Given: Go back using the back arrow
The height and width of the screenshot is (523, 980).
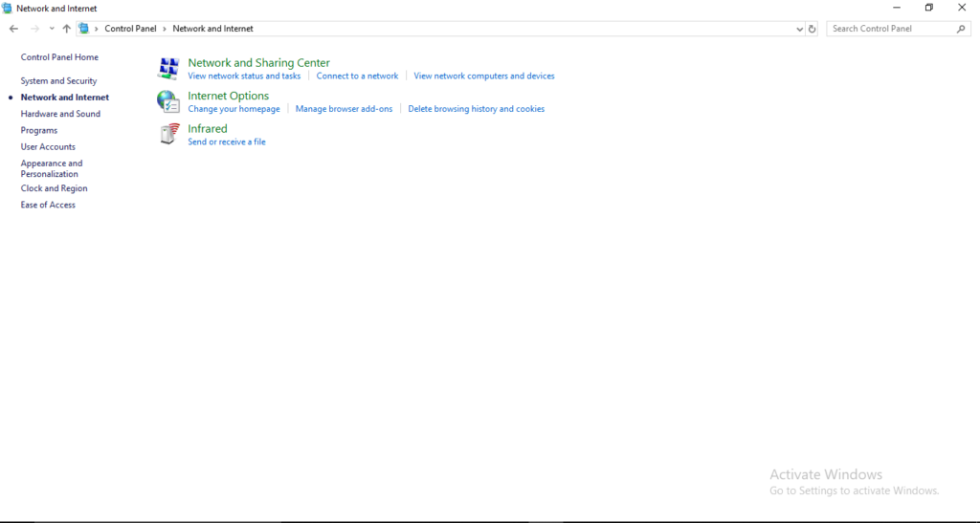Looking at the screenshot, I should coord(13,29).
